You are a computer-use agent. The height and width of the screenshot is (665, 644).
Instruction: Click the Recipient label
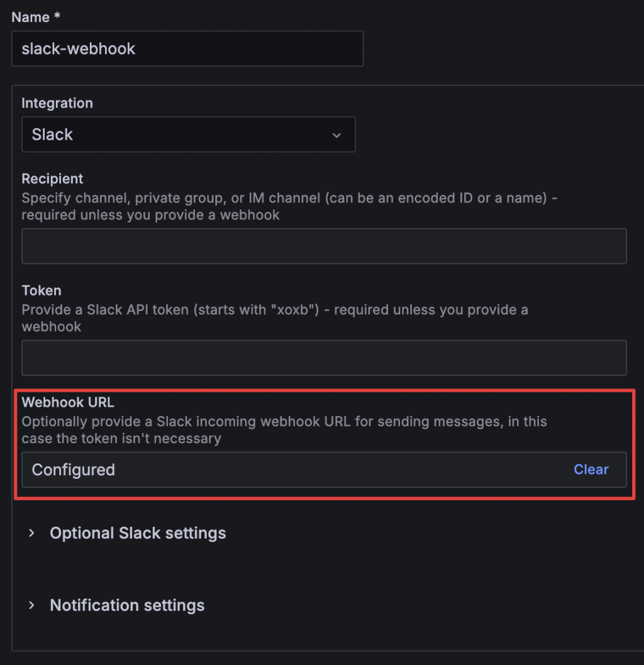52,179
